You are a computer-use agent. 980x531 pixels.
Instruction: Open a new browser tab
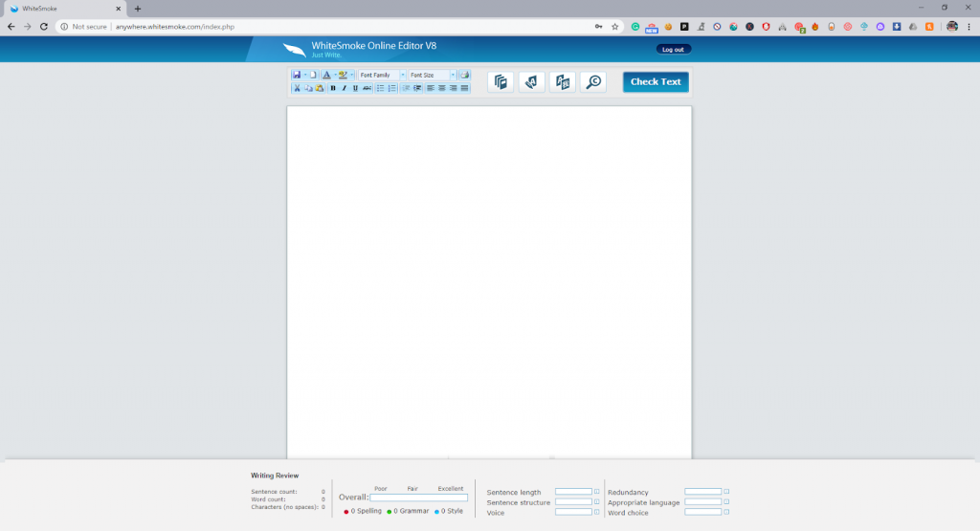click(138, 9)
